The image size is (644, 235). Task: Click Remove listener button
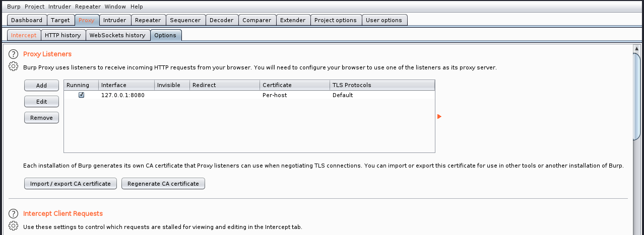click(41, 118)
